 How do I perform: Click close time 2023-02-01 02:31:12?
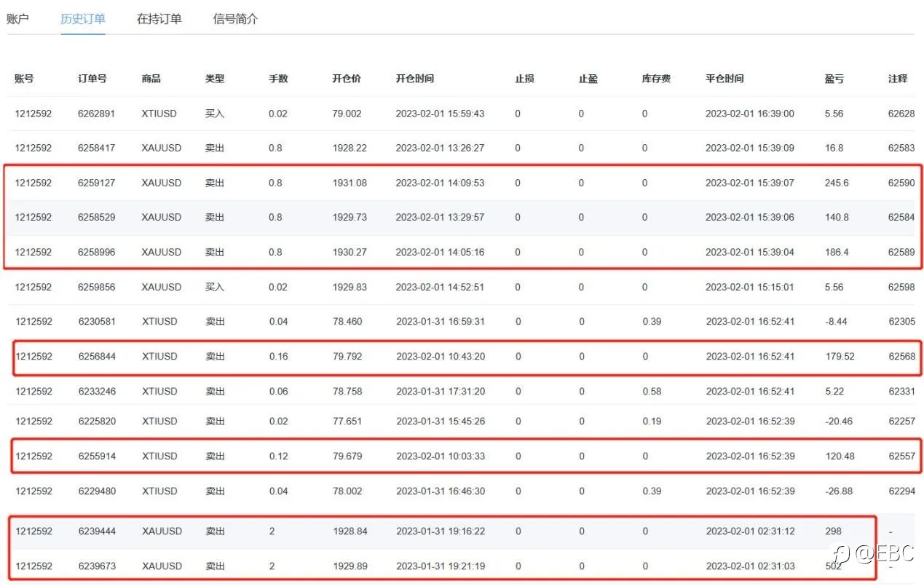click(750, 531)
